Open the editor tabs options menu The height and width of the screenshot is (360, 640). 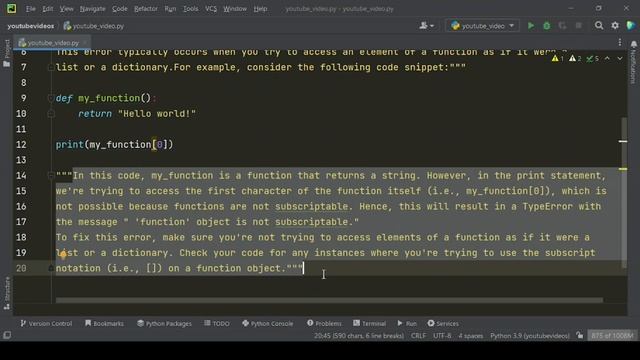620,42
